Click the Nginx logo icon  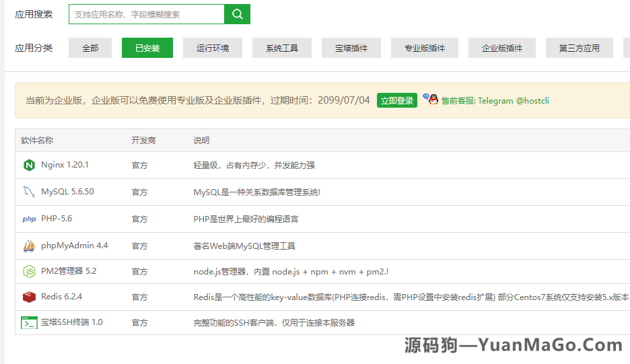[x=29, y=165]
